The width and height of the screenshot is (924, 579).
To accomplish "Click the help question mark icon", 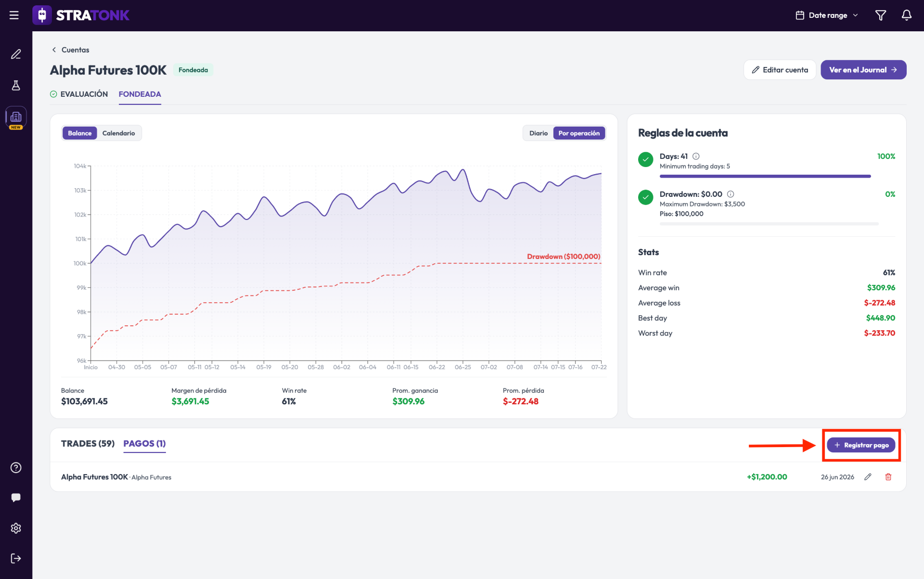I will tap(16, 468).
